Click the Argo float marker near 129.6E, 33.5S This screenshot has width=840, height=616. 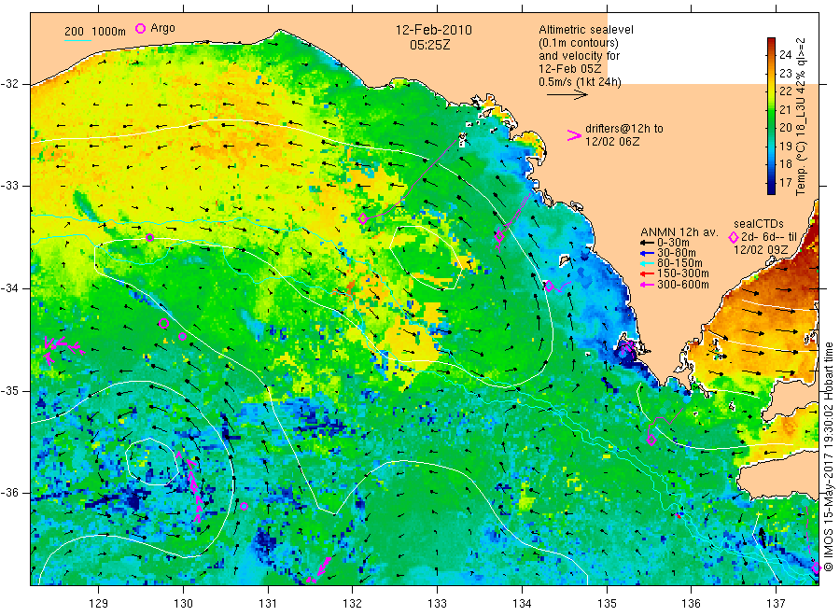tap(150, 238)
